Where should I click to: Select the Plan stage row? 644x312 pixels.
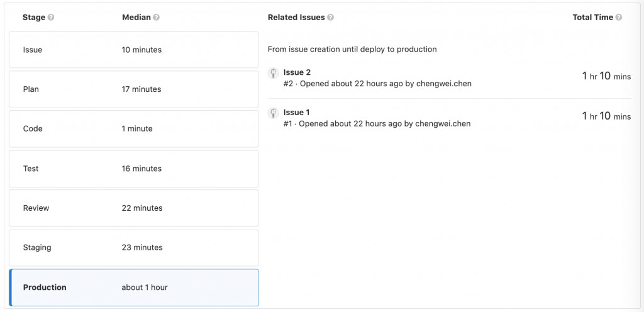(133, 89)
